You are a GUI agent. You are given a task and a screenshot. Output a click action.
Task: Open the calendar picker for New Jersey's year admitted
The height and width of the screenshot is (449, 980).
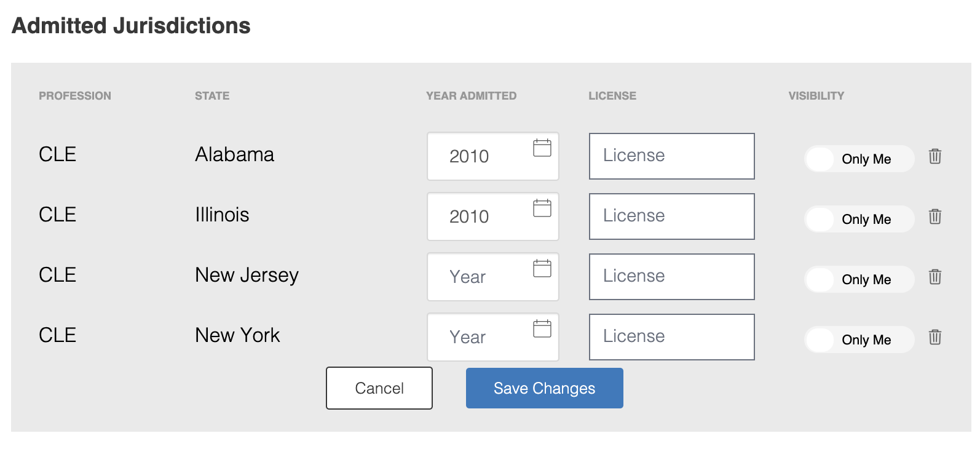coord(542,268)
